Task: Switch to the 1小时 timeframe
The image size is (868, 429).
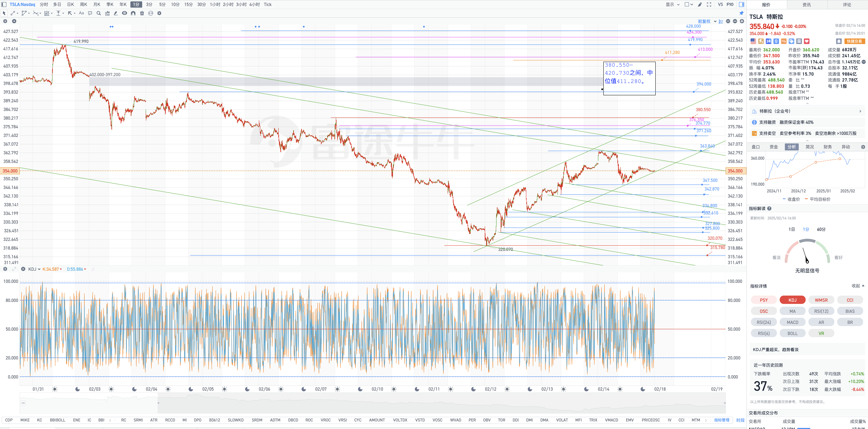Action: (215, 4)
